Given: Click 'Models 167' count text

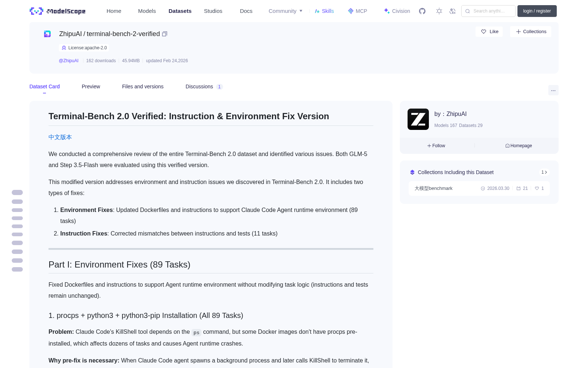Looking at the screenshot, I should point(446,125).
